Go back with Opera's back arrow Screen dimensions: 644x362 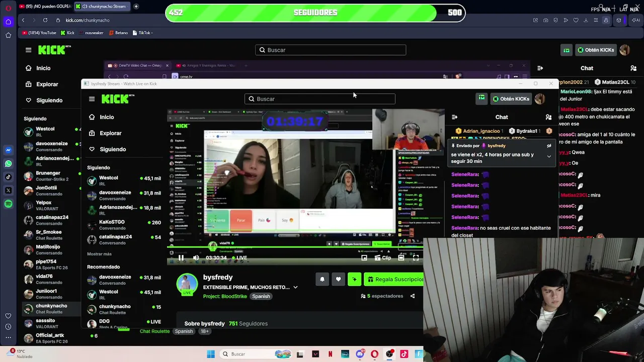tap(23, 20)
